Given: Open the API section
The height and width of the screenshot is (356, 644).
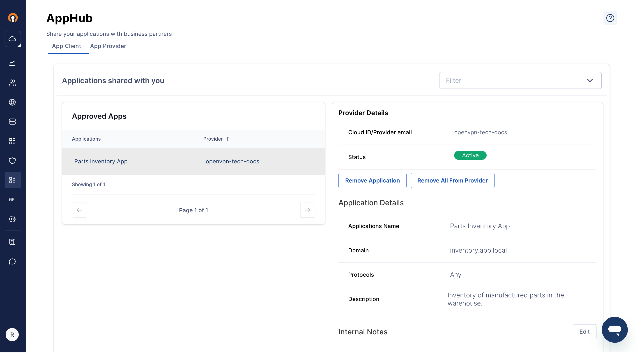Looking at the screenshot, I should 12,199.
